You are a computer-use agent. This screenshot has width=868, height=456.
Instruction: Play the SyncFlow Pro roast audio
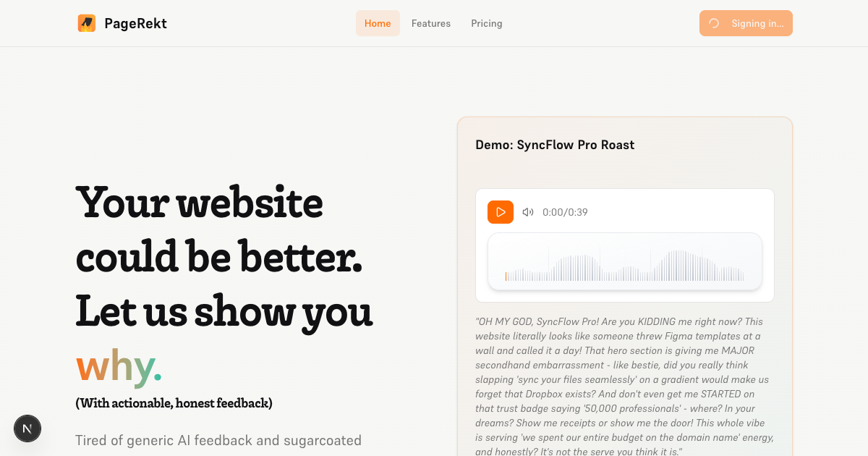click(x=500, y=212)
